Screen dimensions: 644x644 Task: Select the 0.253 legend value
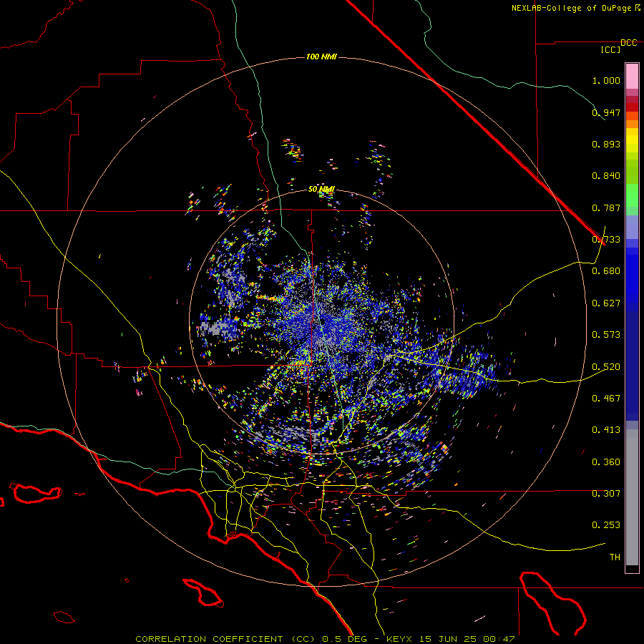pos(606,525)
